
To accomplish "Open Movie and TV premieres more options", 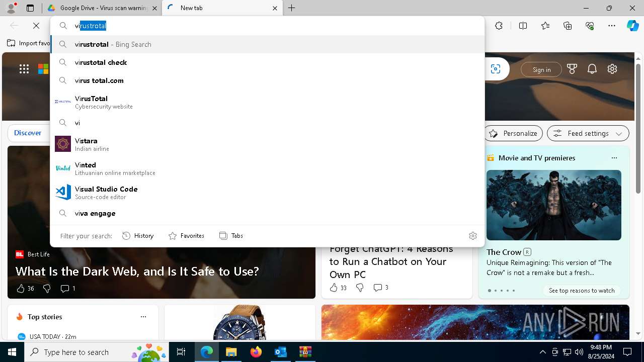I will pyautogui.click(x=614, y=158).
